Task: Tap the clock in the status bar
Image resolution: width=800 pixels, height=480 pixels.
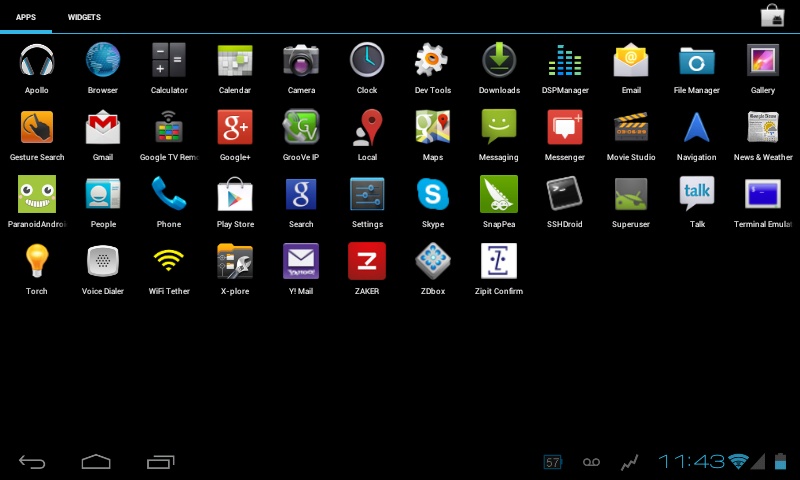Action: 691,461
